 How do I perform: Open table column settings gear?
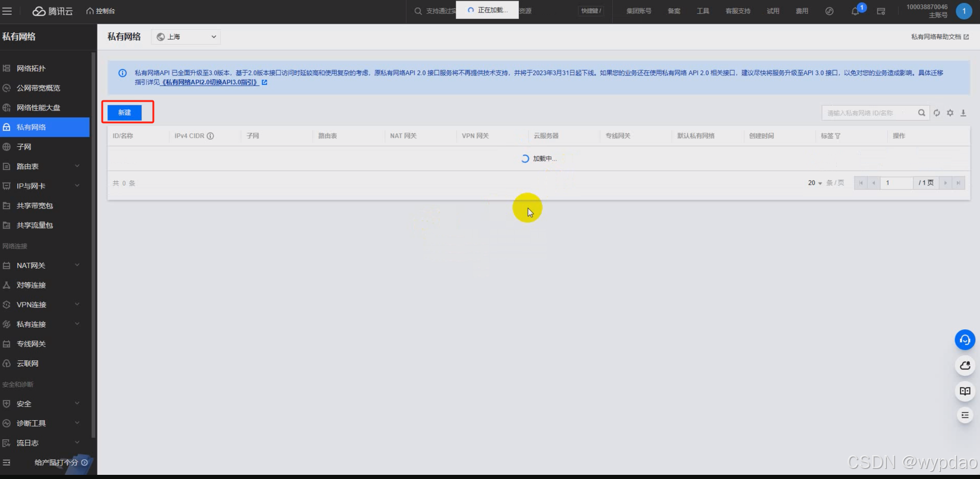[x=950, y=113]
